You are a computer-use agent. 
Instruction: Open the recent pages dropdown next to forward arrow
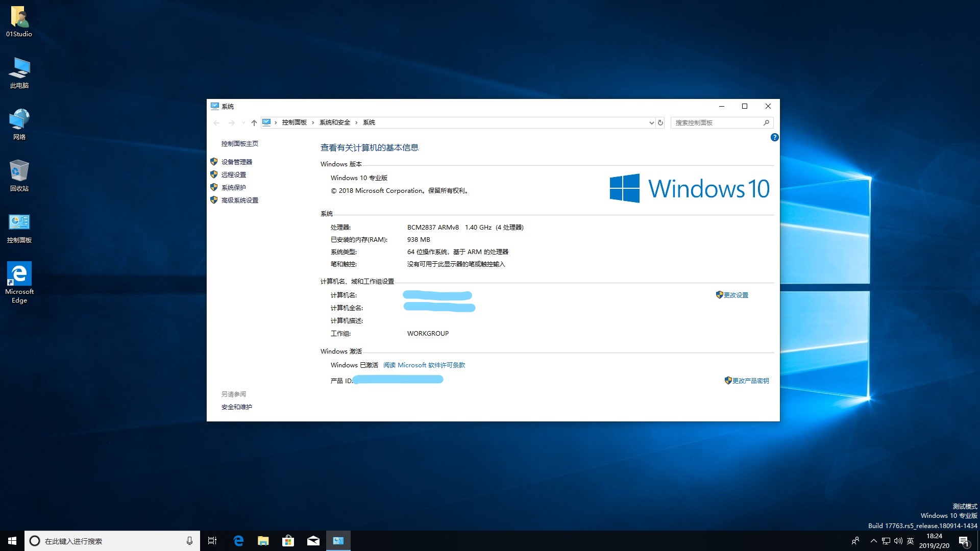(243, 122)
